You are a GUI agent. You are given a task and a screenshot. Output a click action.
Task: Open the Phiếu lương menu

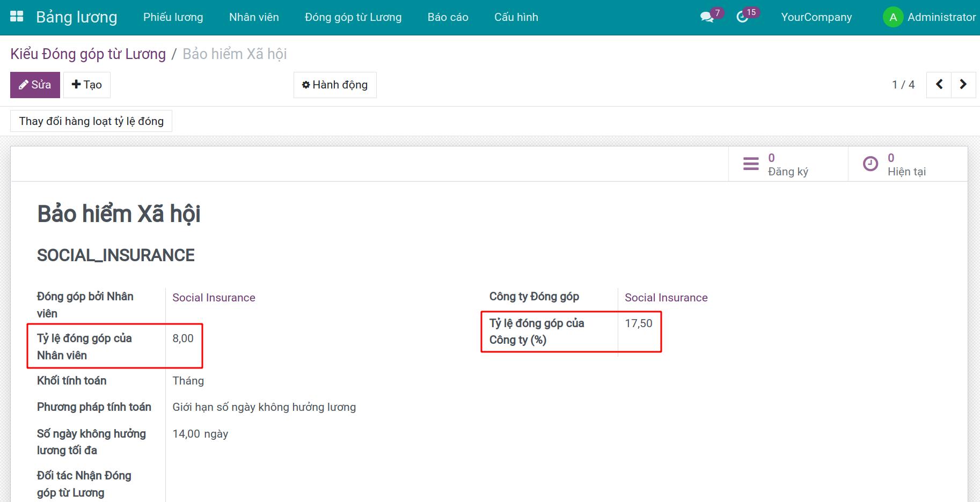173,17
